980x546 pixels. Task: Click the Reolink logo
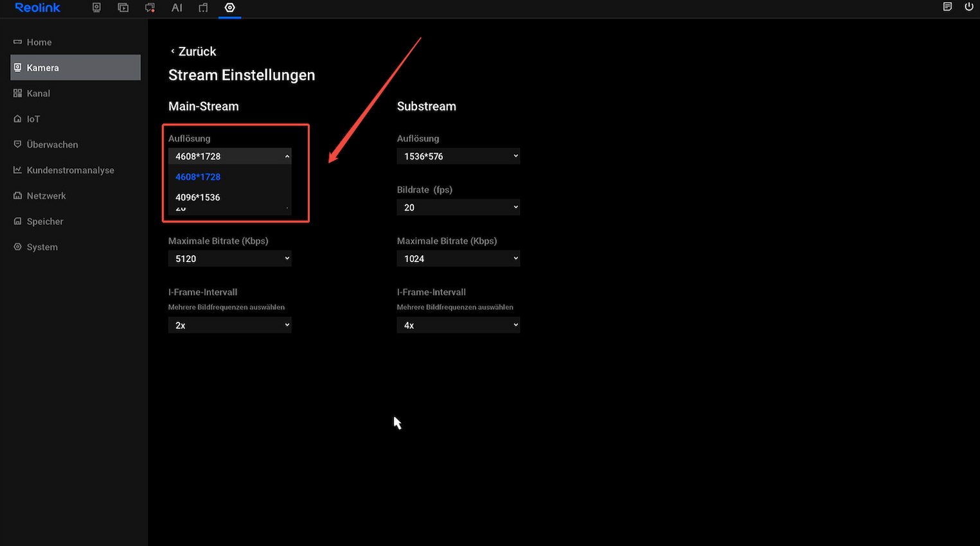(37, 8)
